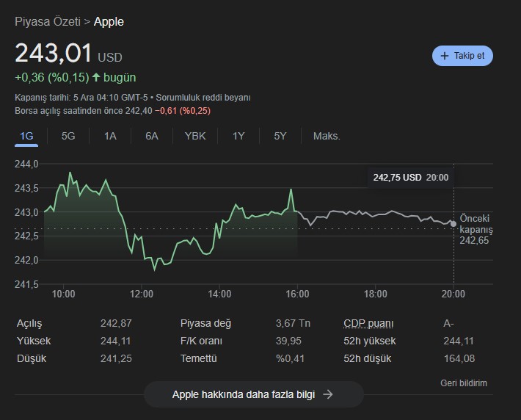Click the 243,01 price value
521x420 pixels.
54,53
